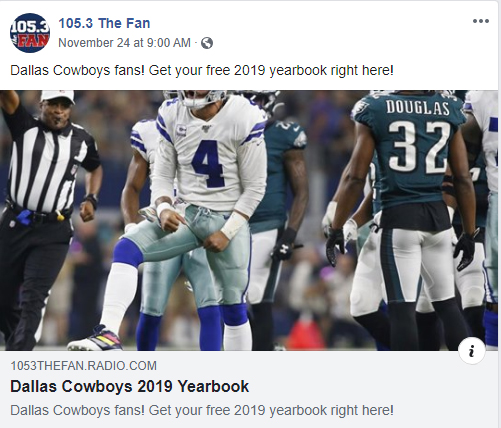This screenshot has width=501, height=428.
Task: Click the blue knee pad of player 4
Action: point(127,253)
